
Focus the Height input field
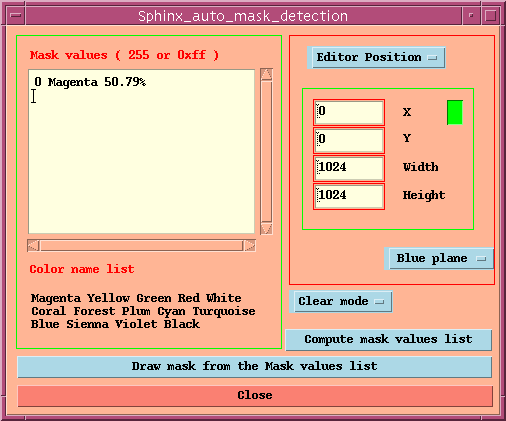tap(349, 196)
